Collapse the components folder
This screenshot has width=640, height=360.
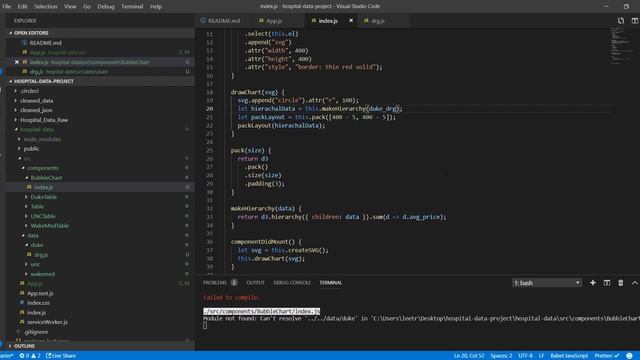42,168
